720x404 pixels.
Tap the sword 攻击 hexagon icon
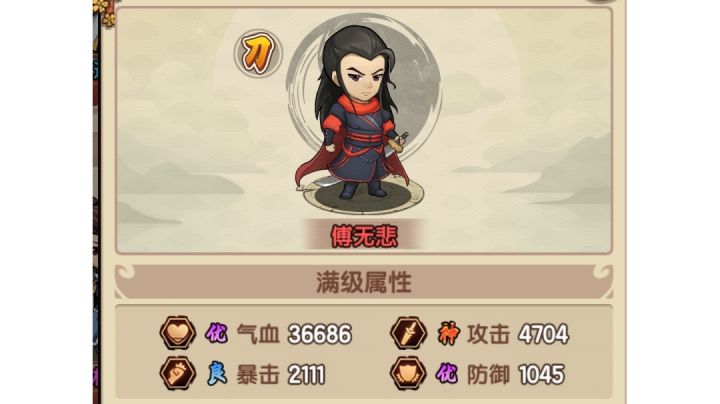point(408,333)
